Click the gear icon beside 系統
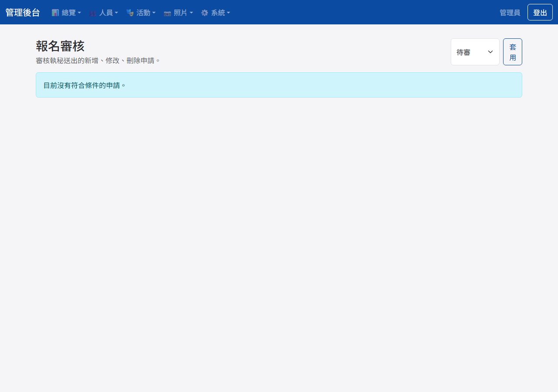This screenshot has width=558, height=392. 204,13
